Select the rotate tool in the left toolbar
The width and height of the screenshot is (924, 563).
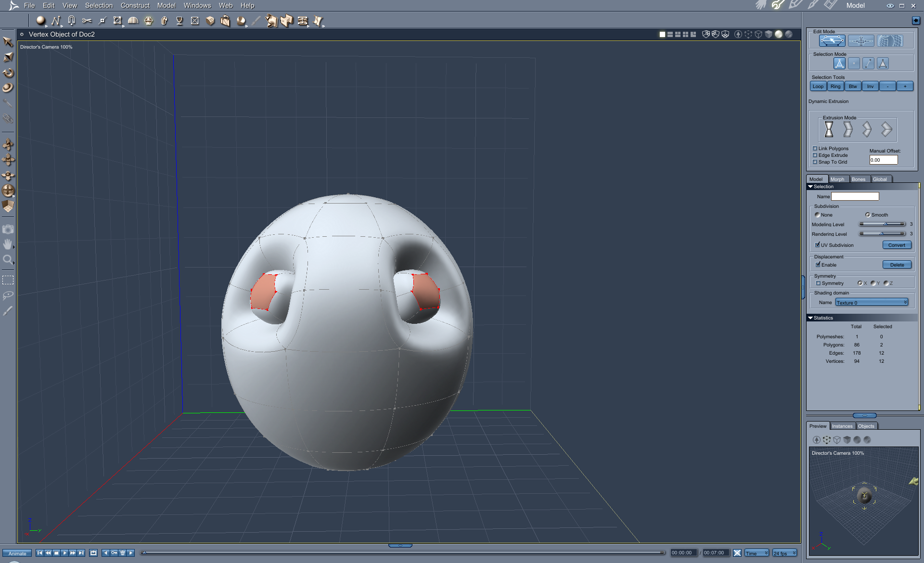(x=8, y=72)
